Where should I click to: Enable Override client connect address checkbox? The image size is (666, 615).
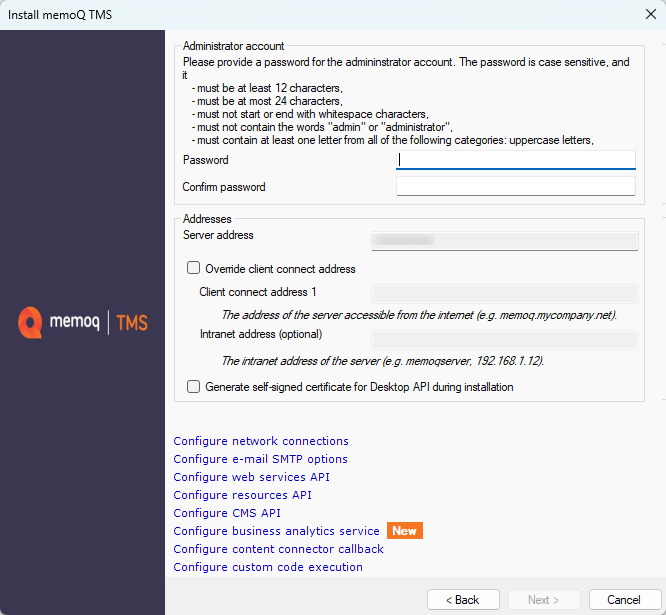click(x=193, y=268)
